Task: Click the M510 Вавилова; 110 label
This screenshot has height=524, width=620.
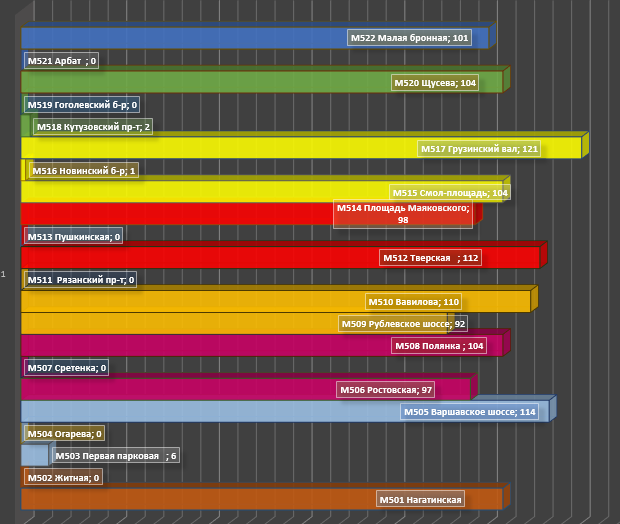Action: pyautogui.click(x=413, y=302)
